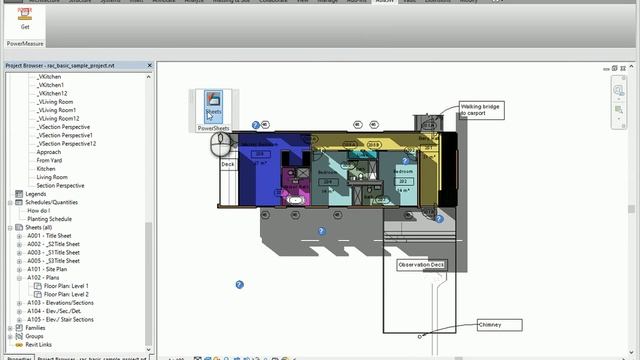The width and height of the screenshot is (640, 360).
Task: Expand the A005 - _S3Title Sheet node
Action: 19,261
